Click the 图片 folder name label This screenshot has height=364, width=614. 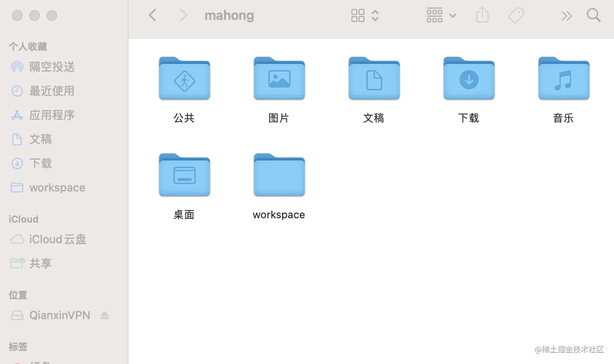(x=279, y=118)
